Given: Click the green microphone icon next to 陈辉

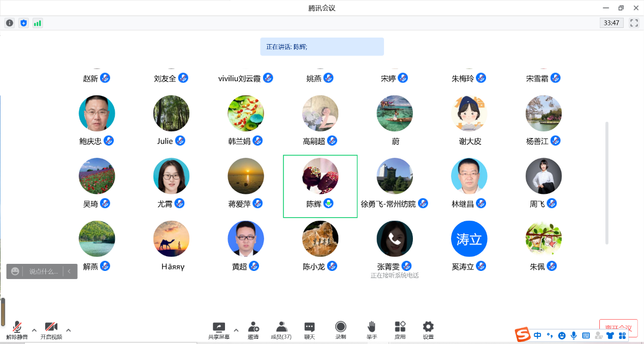Looking at the screenshot, I should [329, 203].
